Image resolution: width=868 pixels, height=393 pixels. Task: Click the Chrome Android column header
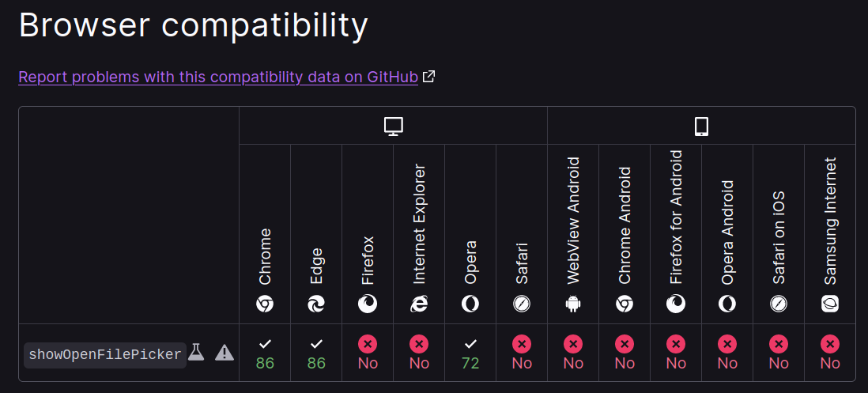(625, 234)
